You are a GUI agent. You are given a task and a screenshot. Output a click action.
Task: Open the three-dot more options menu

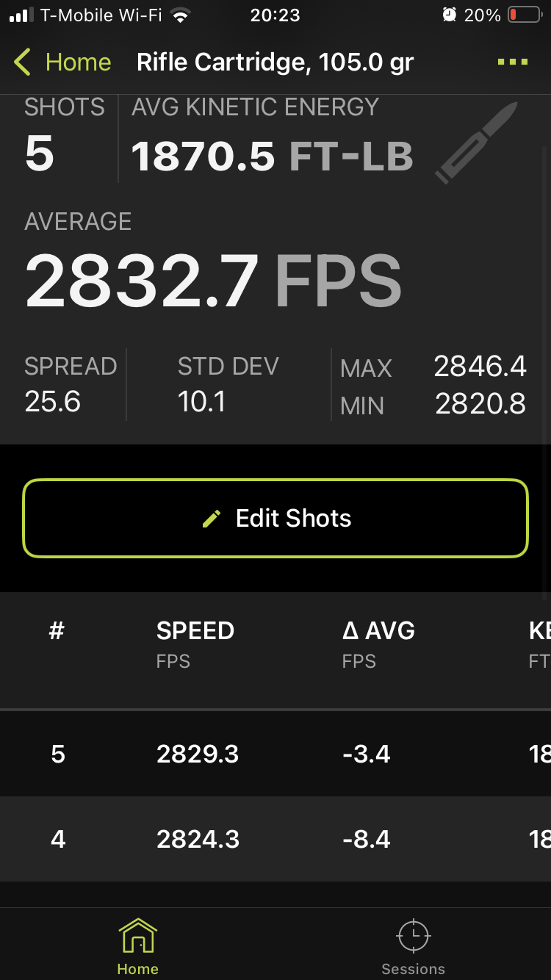512,62
